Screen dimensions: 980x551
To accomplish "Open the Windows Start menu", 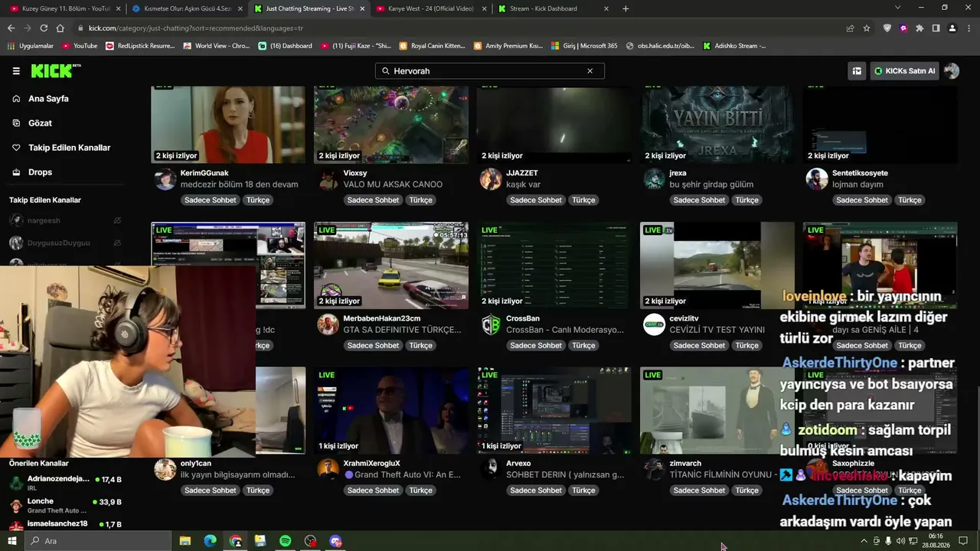I will pos(12,541).
